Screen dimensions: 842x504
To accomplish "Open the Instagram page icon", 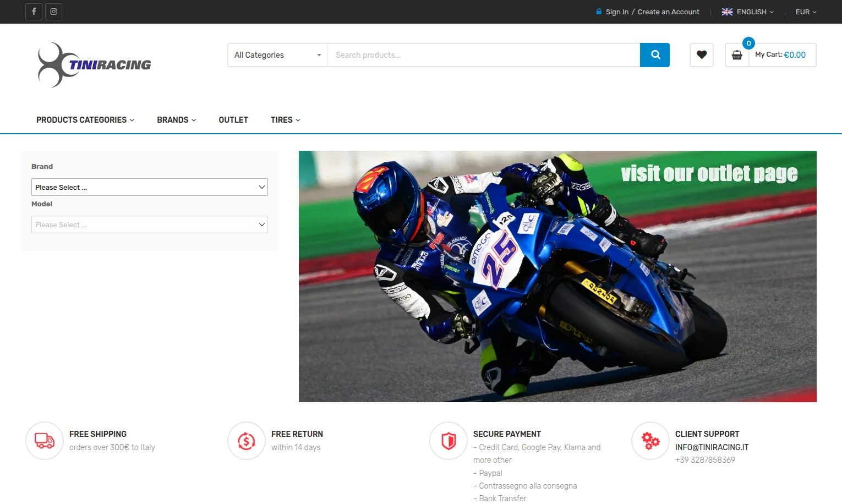I will click(x=53, y=12).
